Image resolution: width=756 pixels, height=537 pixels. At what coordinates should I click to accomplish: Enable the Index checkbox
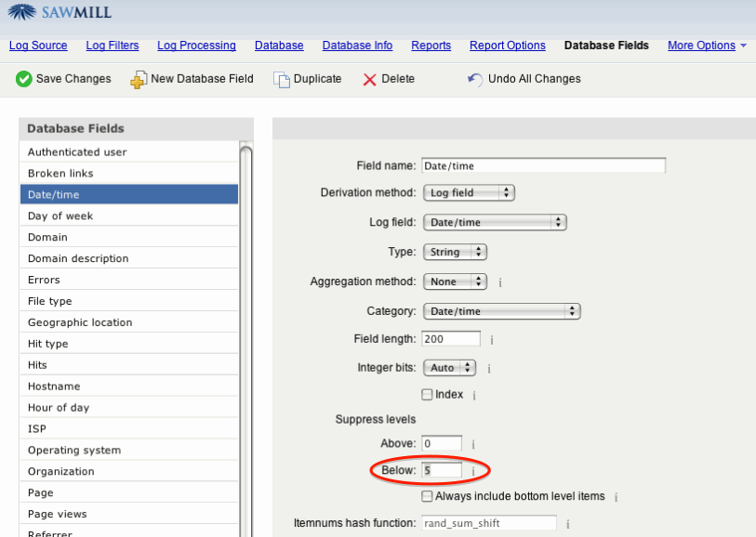(x=428, y=394)
